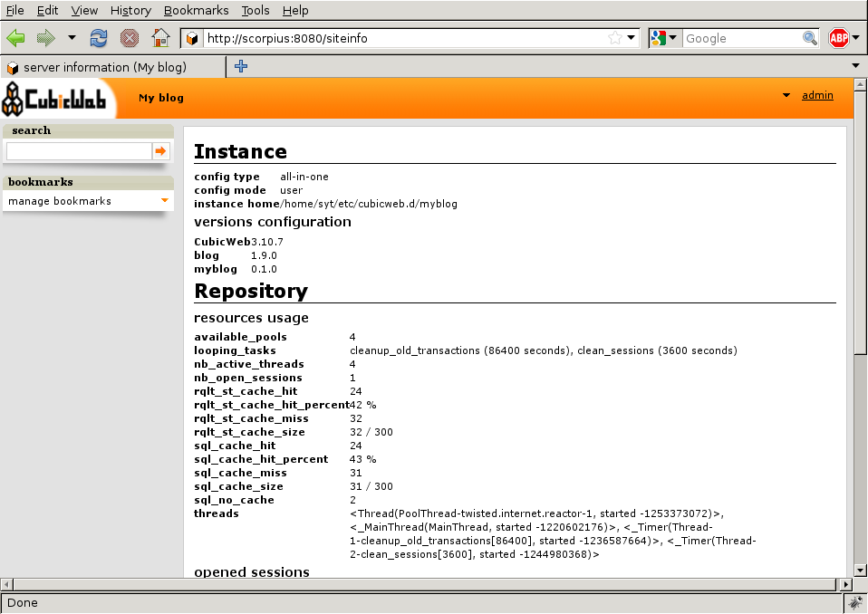The width and height of the screenshot is (868, 614).
Task: Click the 'manage bookmarks' entry
Action: (x=60, y=201)
